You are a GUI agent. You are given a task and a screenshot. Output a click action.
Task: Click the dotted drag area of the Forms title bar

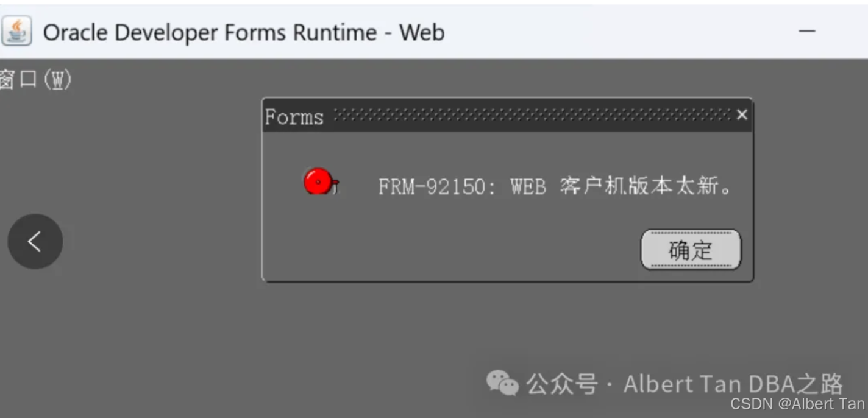(530, 114)
